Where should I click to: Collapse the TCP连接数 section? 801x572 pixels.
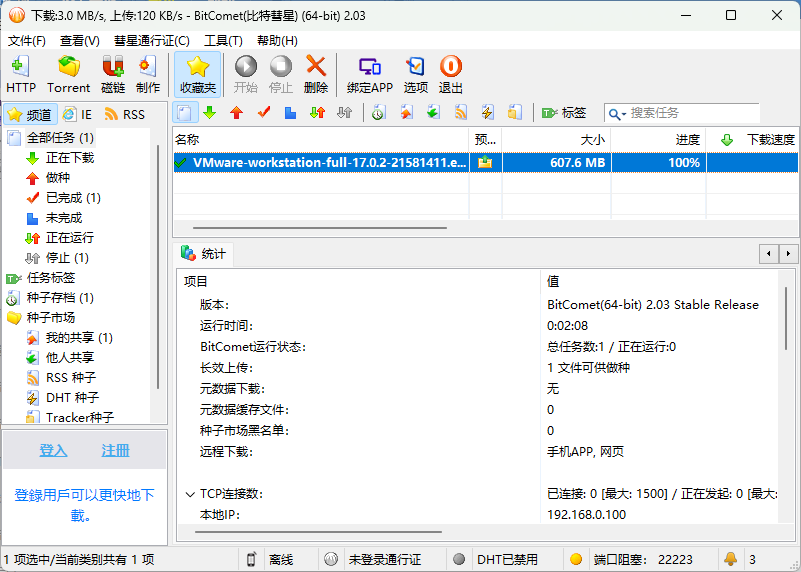point(190,494)
